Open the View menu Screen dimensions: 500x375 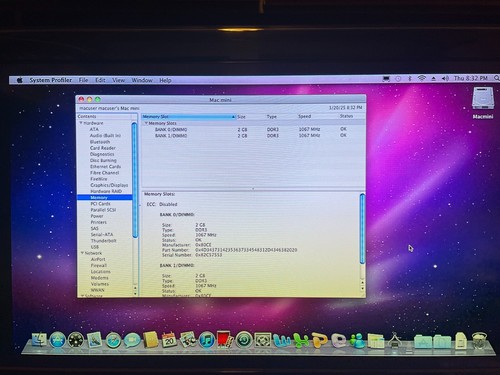pos(118,80)
